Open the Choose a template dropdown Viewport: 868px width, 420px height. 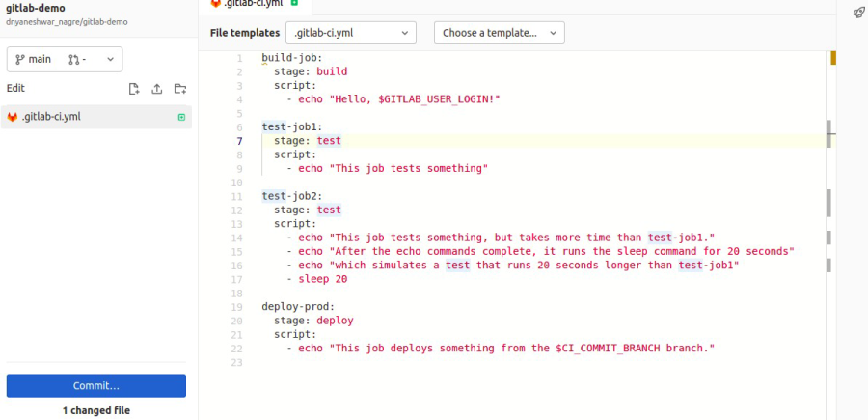coord(499,33)
